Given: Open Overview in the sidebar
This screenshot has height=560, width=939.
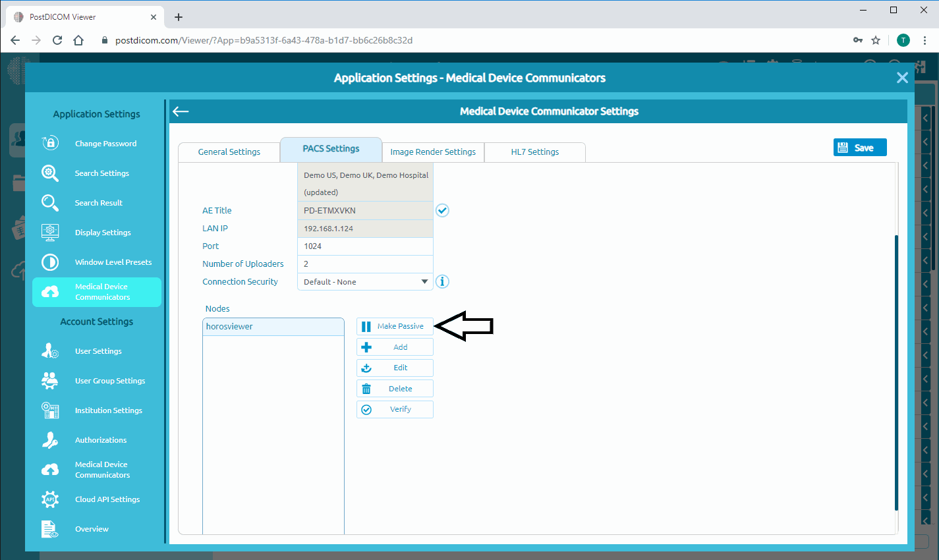Looking at the screenshot, I should click(92, 529).
